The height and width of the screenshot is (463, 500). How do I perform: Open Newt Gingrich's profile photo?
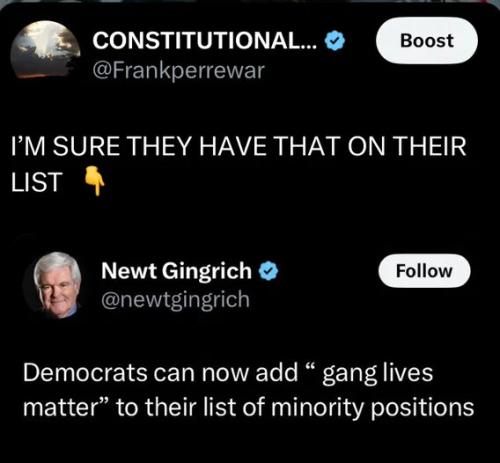(x=57, y=285)
